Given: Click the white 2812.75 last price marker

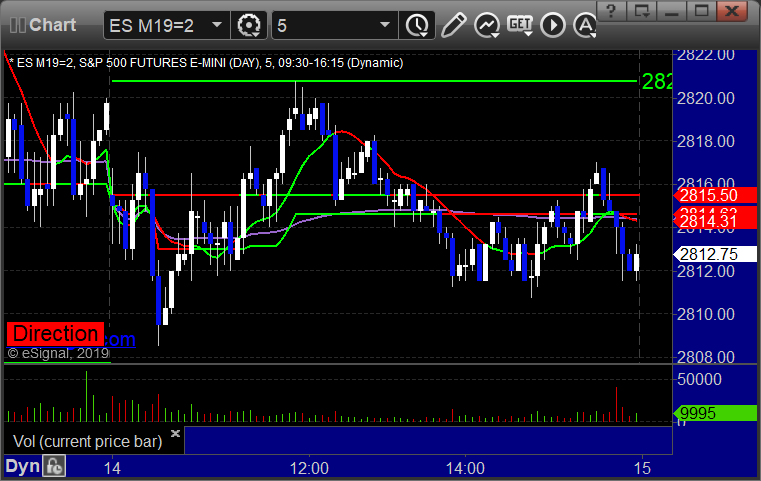Looking at the screenshot, I should (715, 254).
